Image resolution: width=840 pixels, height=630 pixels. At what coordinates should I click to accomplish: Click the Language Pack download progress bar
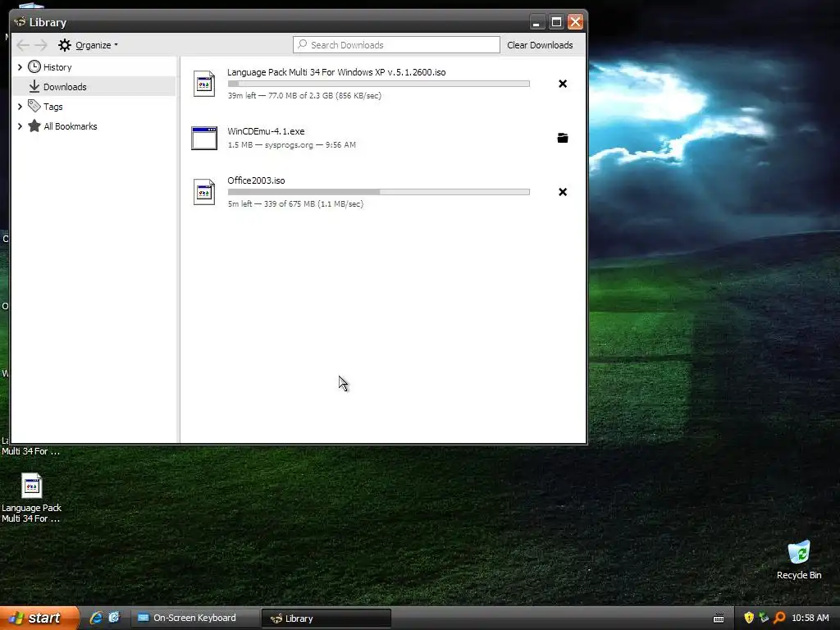coord(379,84)
